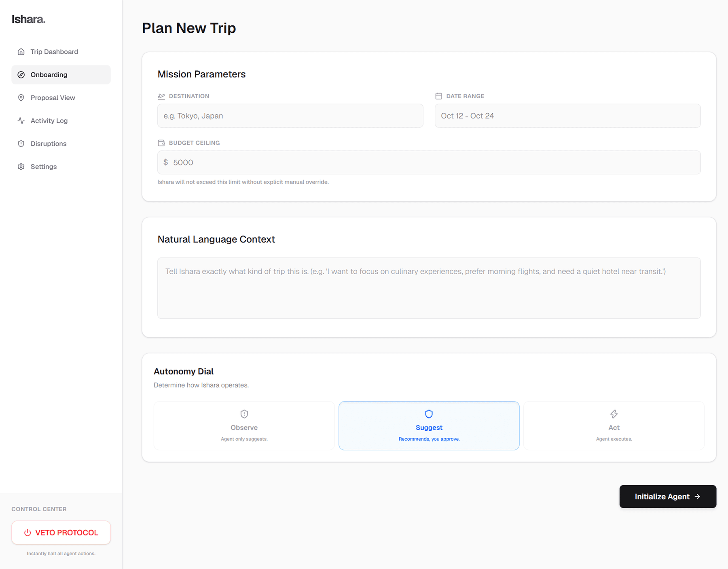Click the gear icon beside Settings

(21, 167)
